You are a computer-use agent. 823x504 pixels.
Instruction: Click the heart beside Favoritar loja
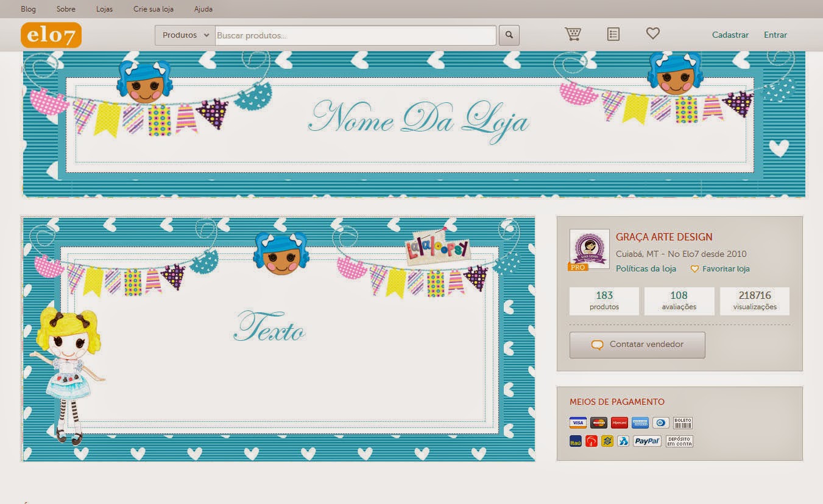694,269
